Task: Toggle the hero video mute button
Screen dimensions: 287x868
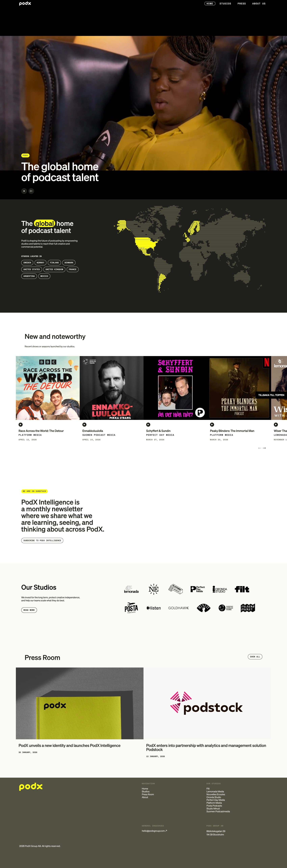Action: [31, 191]
